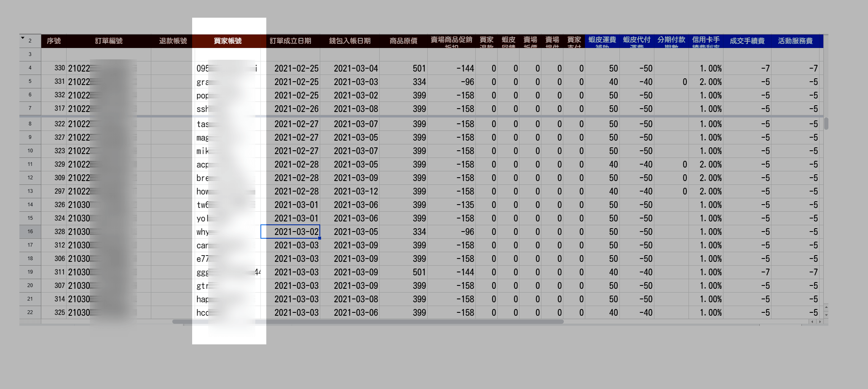Click the 退款帳號 header cell
The height and width of the screenshot is (389, 868).
click(173, 41)
